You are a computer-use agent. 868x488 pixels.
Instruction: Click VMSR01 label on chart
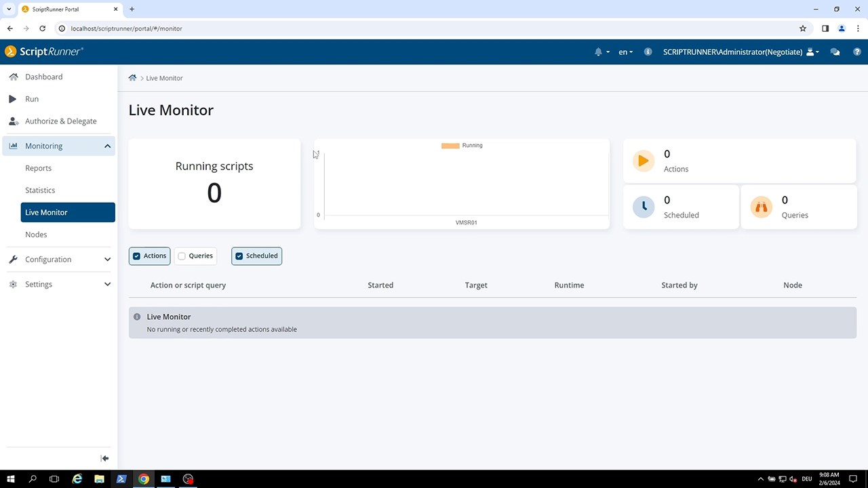click(x=466, y=222)
